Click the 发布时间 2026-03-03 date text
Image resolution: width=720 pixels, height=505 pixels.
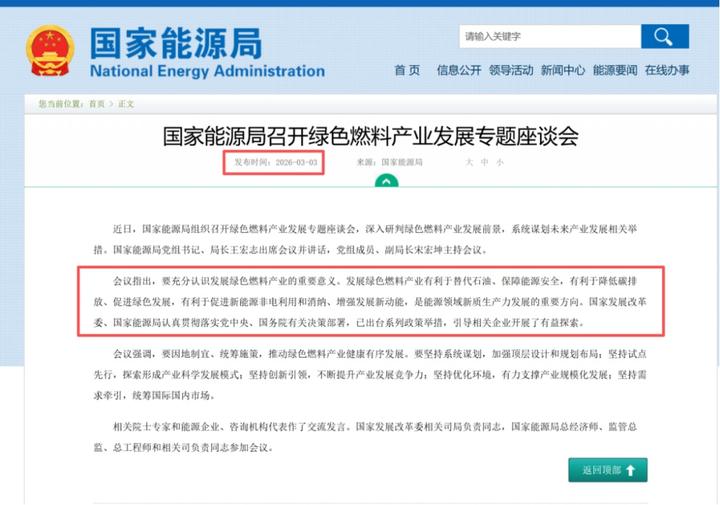click(x=275, y=161)
